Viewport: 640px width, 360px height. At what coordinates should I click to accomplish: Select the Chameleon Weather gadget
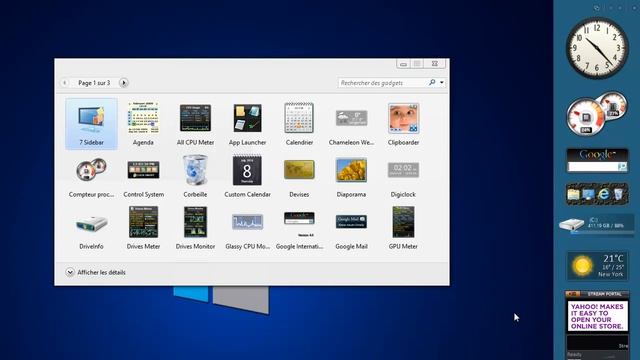pyautogui.click(x=351, y=124)
